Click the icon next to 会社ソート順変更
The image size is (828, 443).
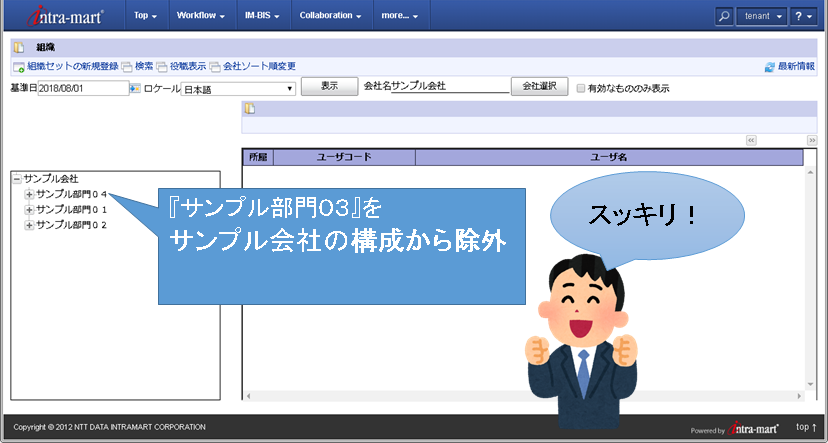[x=215, y=67]
